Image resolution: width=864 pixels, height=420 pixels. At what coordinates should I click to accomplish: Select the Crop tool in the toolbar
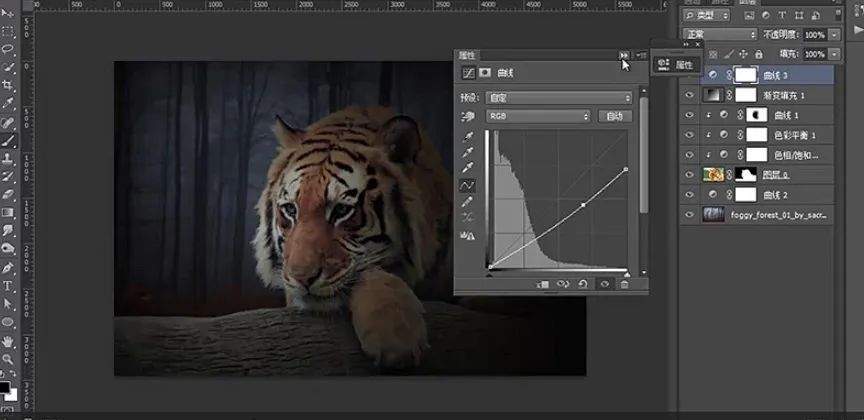pyautogui.click(x=8, y=85)
